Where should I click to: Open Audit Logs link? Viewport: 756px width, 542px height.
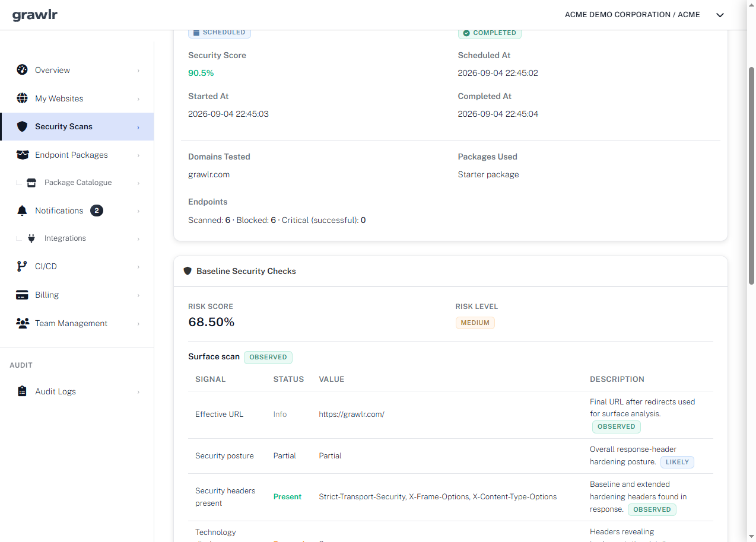(x=77, y=391)
